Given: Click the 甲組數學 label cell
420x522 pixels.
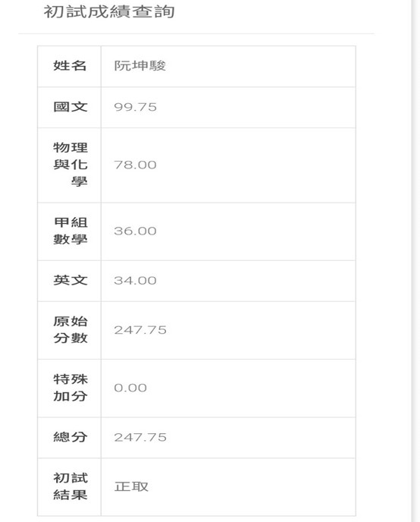Looking at the screenshot, I should (x=70, y=231).
